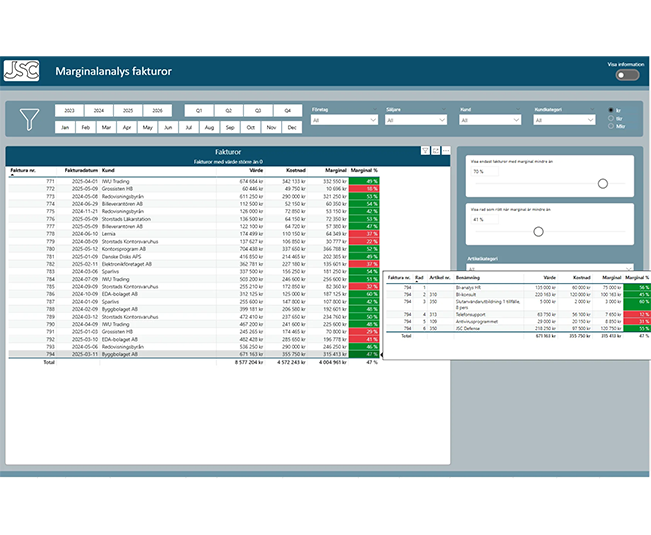Screen dimensions: 651x535
Task: Open the Säljare dropdown
Action: pos(416,120)
